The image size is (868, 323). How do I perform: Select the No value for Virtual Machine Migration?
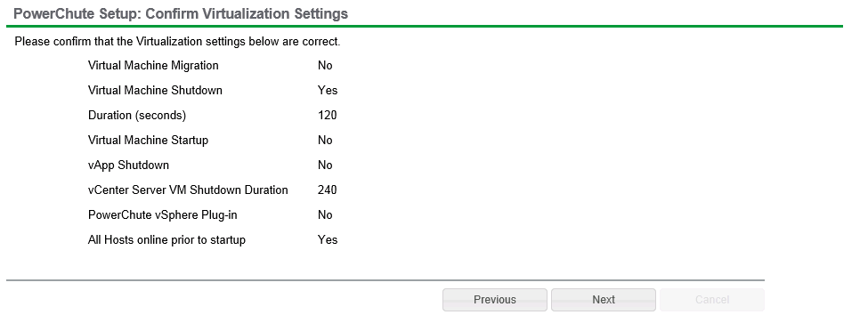point(325,65)
